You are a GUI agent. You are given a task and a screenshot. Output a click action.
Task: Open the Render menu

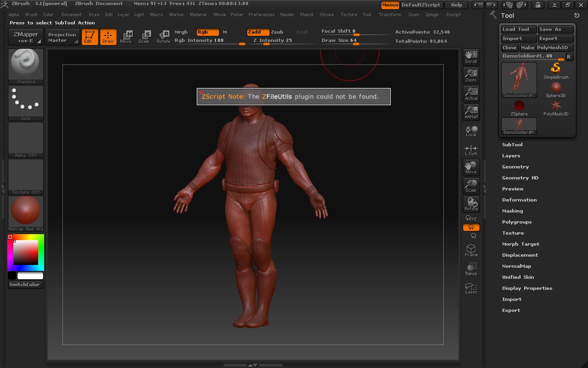click(287, 15)
